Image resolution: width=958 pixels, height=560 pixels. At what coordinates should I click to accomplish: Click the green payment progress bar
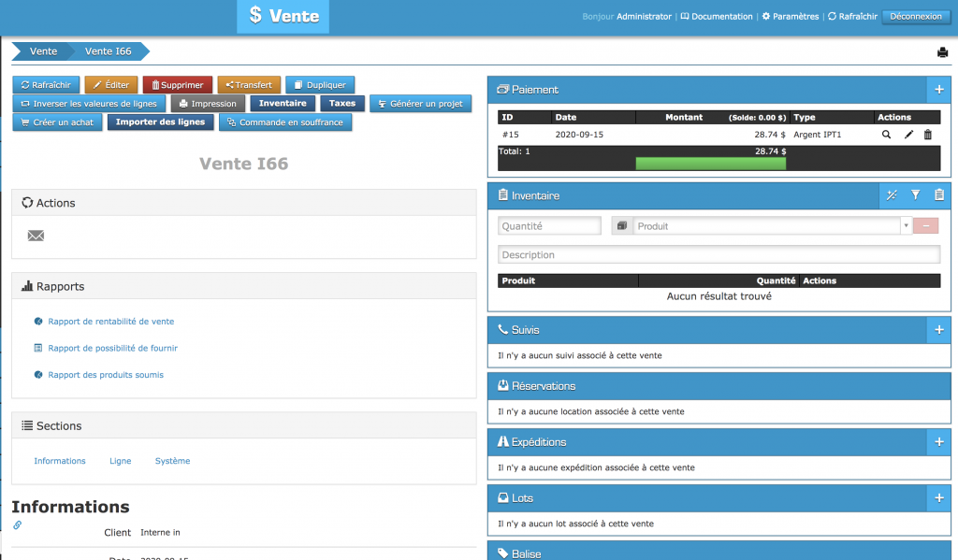(710, 164)
